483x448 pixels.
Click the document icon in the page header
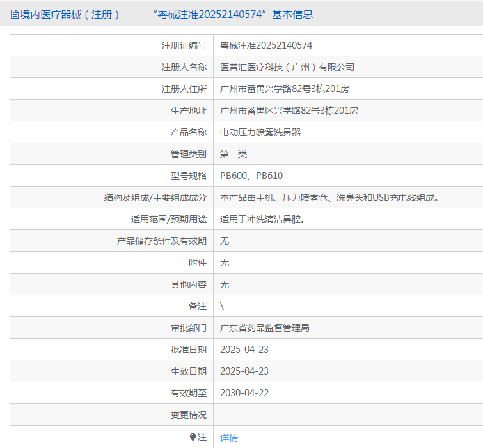15,15
